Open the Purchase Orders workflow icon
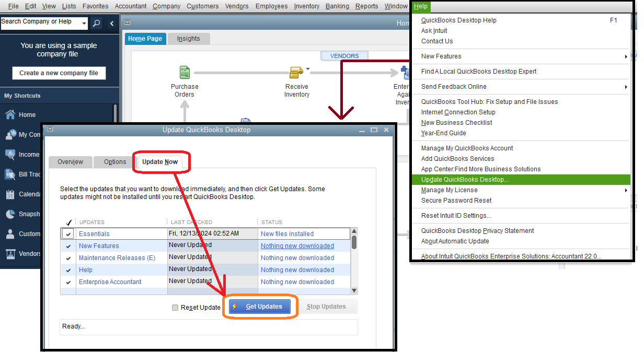This screenshot has width=644, height=352. coord(185,72)
